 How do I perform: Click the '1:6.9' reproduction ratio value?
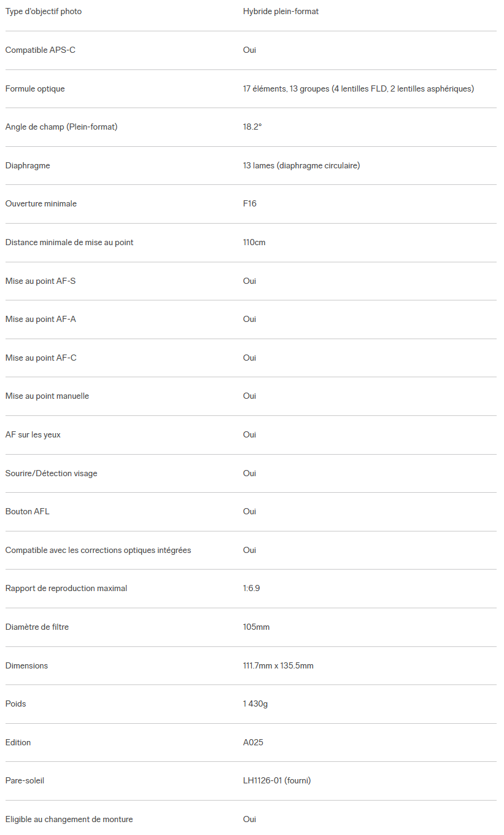click(x=251, y=588)
